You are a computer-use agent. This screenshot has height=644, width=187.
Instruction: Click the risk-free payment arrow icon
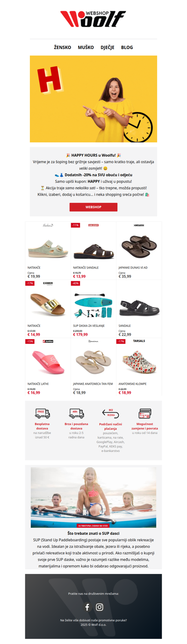[110, 414]
